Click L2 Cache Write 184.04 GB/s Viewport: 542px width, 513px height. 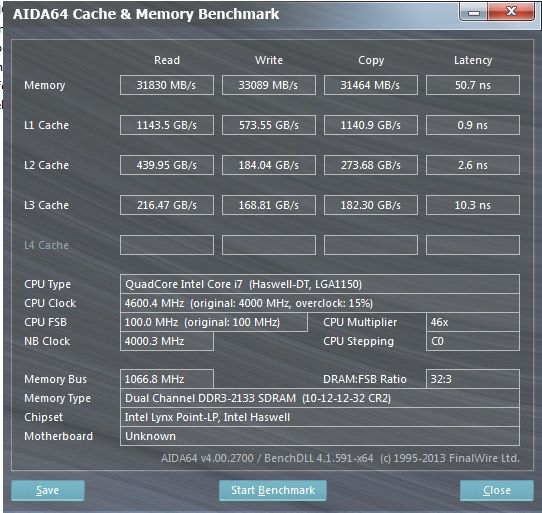click(269, 165)
